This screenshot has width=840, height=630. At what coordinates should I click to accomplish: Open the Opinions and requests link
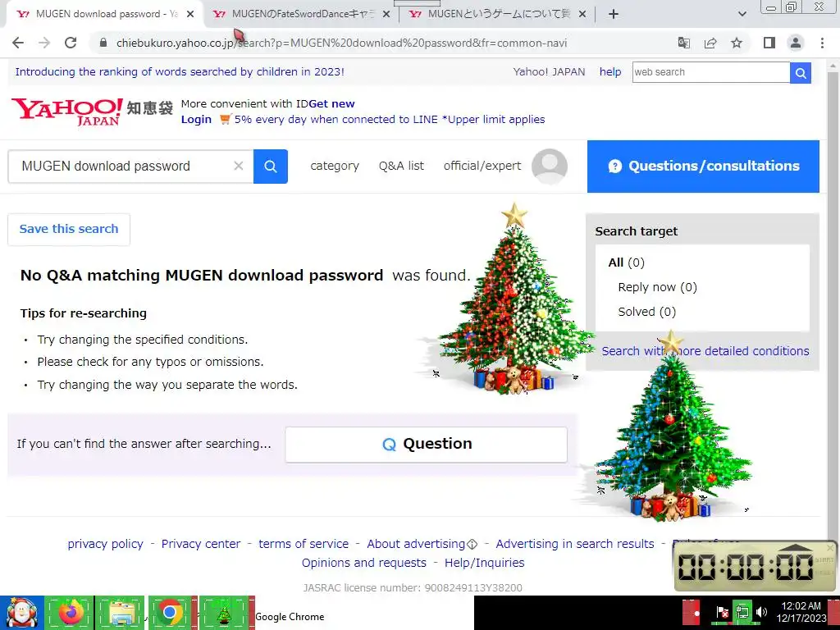tap(363, 563)
